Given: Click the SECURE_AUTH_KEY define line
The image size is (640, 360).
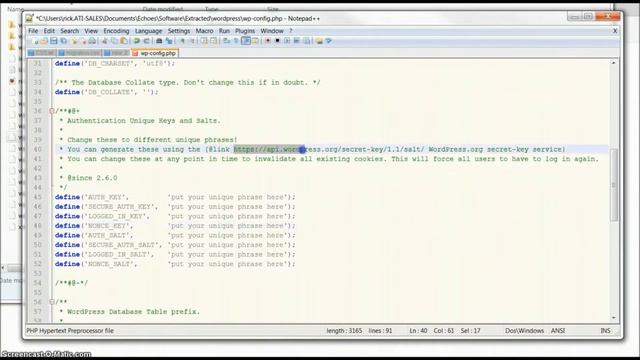Looking at the screenshot, I should pyautogui.click(x=175, y=207).
